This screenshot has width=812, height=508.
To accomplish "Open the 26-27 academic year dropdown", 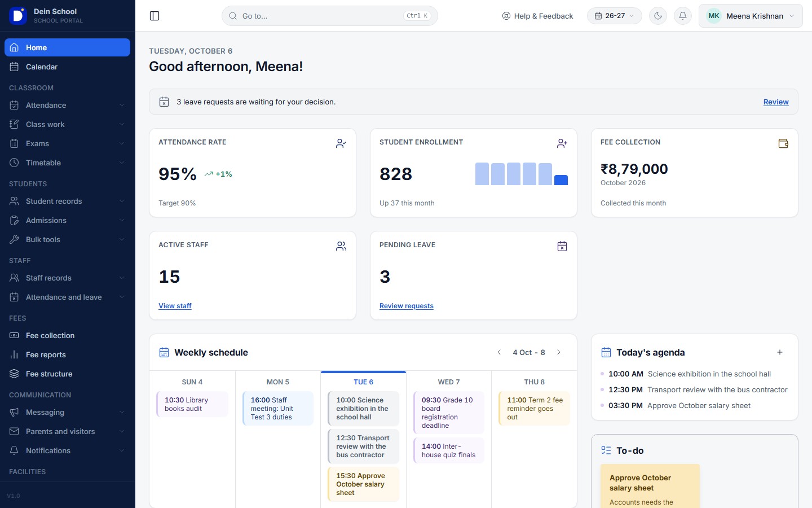I will pyautogui.click(x=614, y=16).
